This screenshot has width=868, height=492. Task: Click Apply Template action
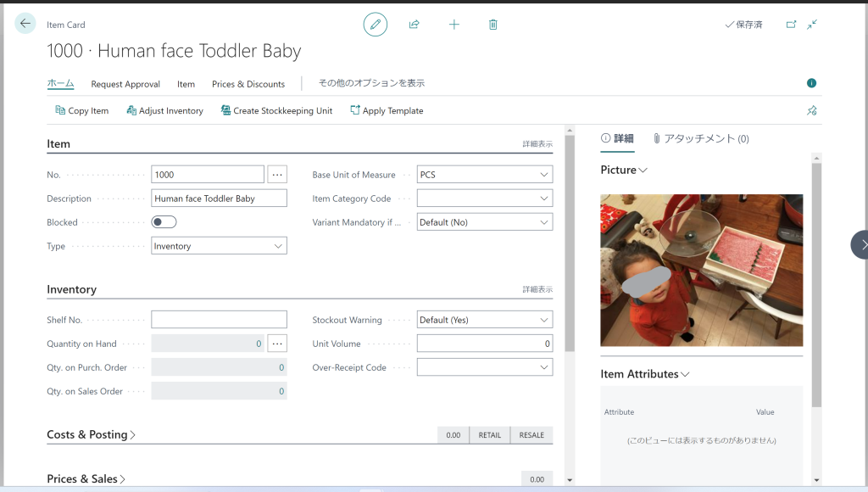(x=387, y=110)
